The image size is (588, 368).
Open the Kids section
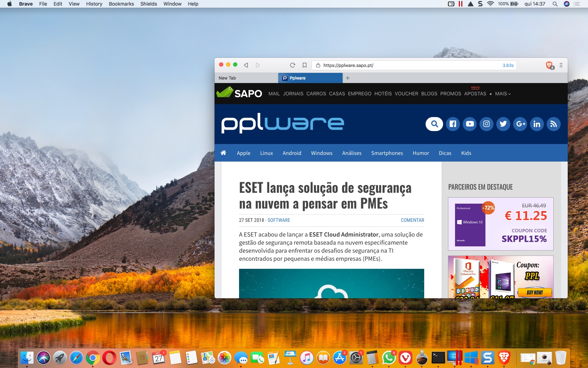pos(466,153)
